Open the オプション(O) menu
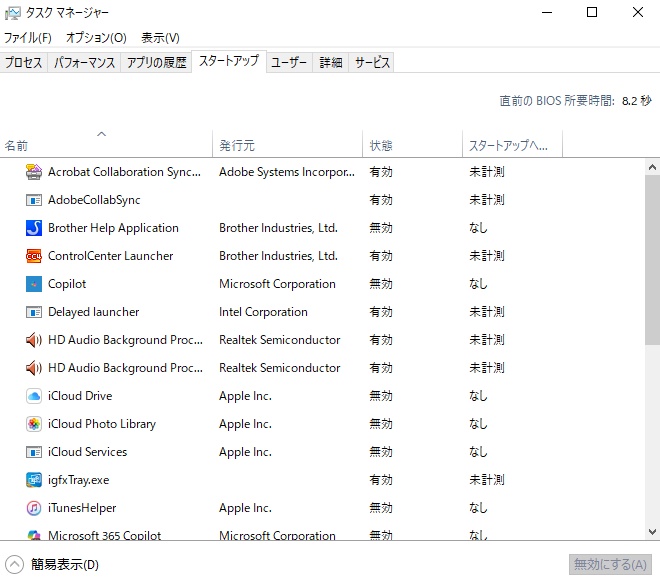The image size is (660, 587). (96, 38)
